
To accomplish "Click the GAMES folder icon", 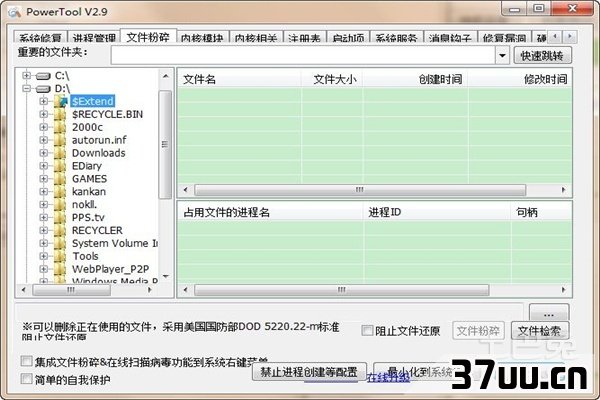I will point(60,179).
